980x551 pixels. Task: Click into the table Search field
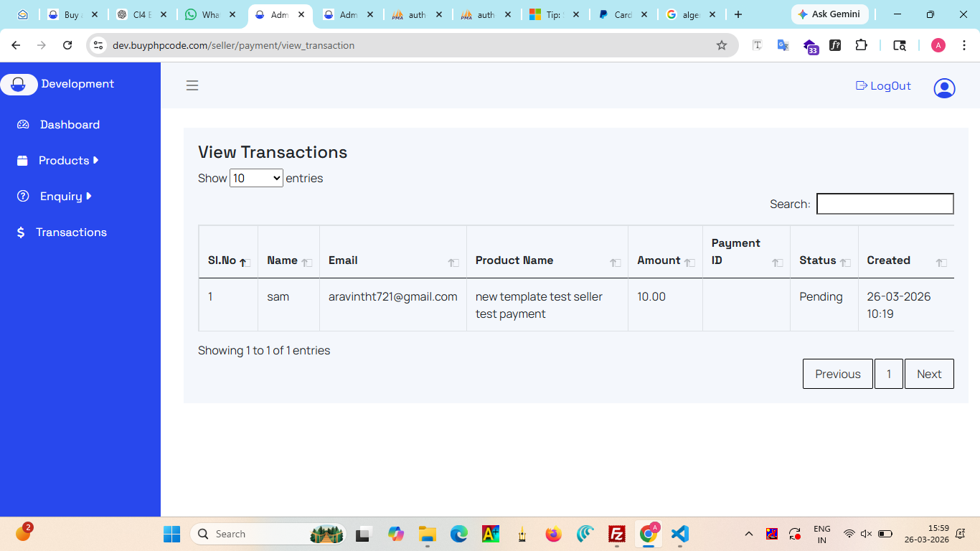(885, 204)
